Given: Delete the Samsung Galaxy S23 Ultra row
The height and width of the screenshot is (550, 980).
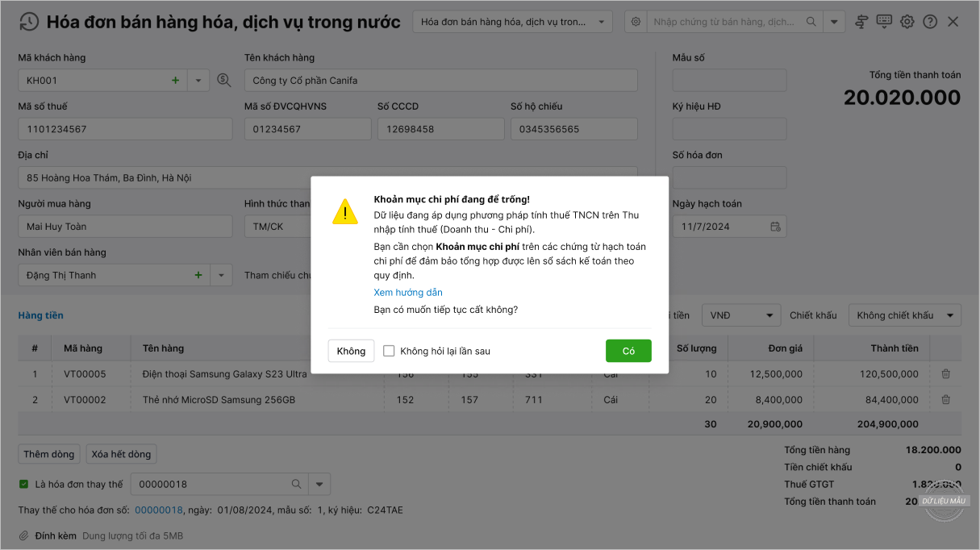Looking at the screenshot, I should (x=946, y=374).
